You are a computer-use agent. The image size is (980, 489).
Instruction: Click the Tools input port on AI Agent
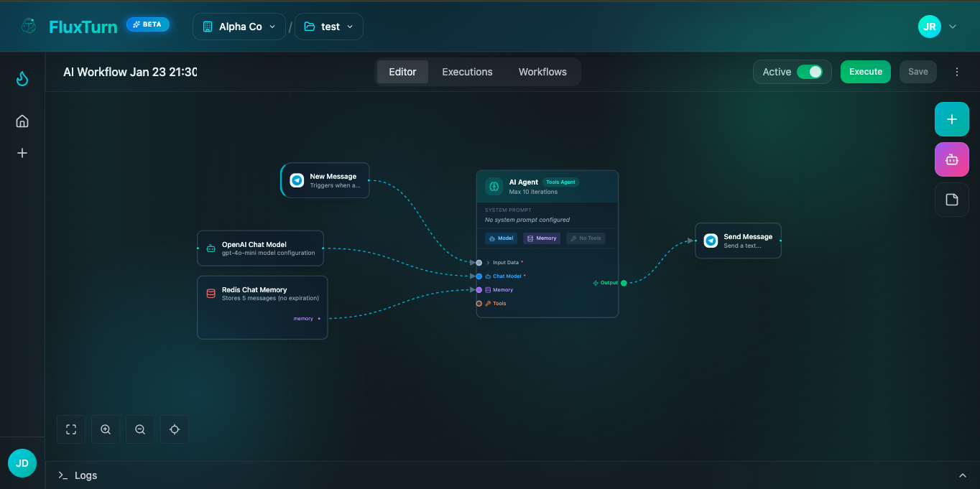click(479, 304)
